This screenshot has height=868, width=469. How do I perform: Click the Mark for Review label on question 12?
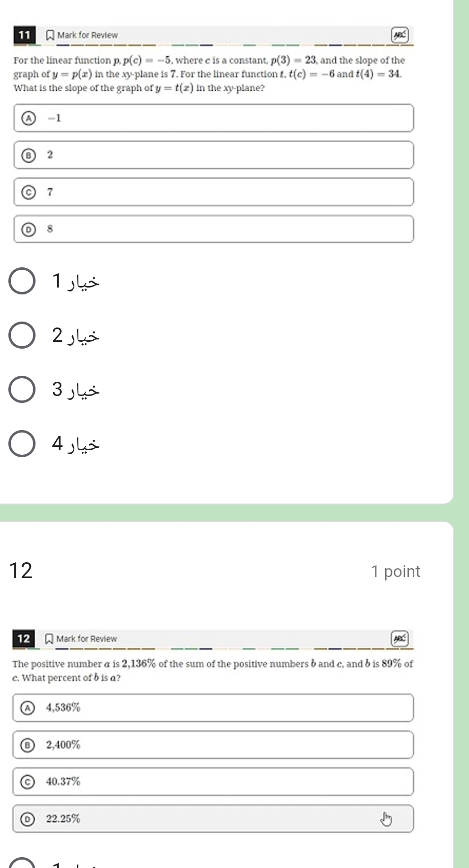pos(86,639)
